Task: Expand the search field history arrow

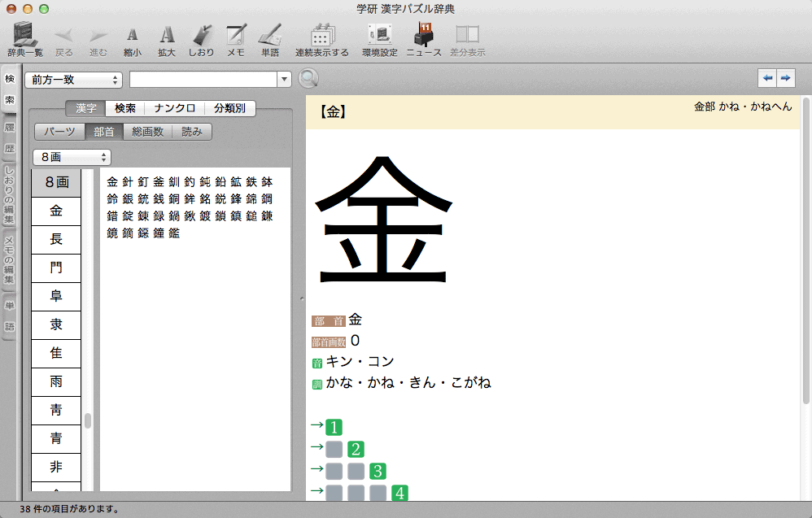Action: (284, 80)
